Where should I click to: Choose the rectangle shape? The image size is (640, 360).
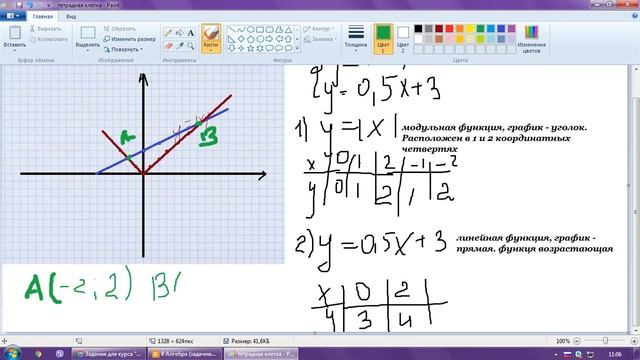coord(260,29)
